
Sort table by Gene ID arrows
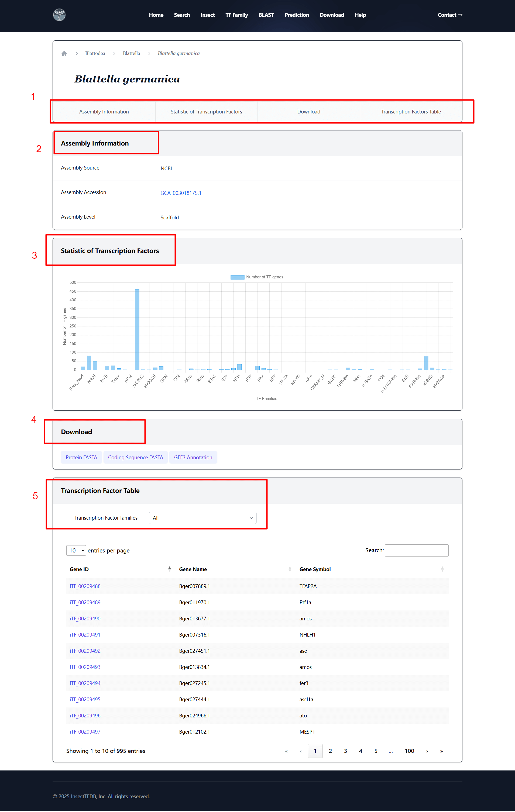coord(169,569)
